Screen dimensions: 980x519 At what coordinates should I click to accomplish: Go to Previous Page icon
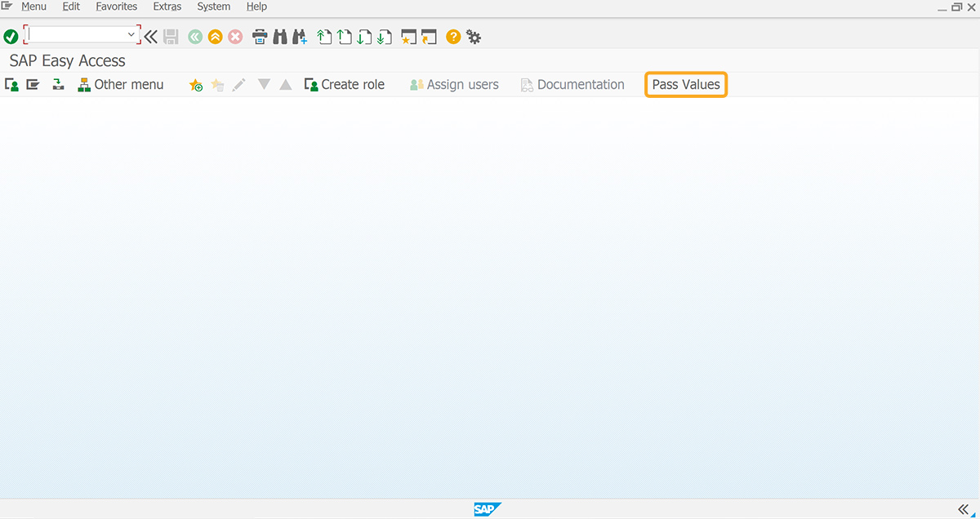tap(345, 37)
